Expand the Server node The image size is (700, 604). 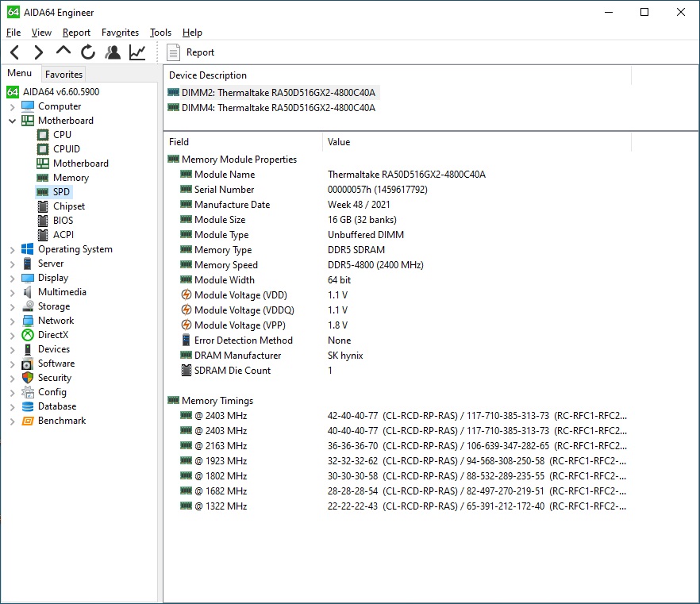pyautogui.click(x=12, y=264)
